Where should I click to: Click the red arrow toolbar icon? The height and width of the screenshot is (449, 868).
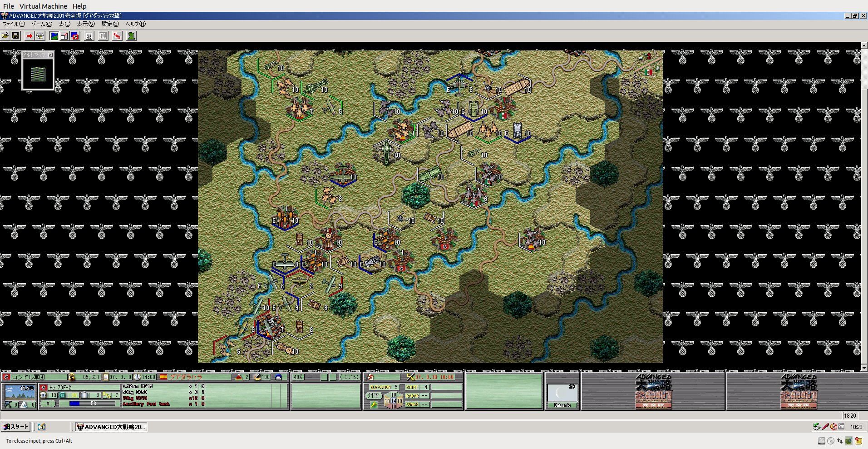(x=30, y=36)
